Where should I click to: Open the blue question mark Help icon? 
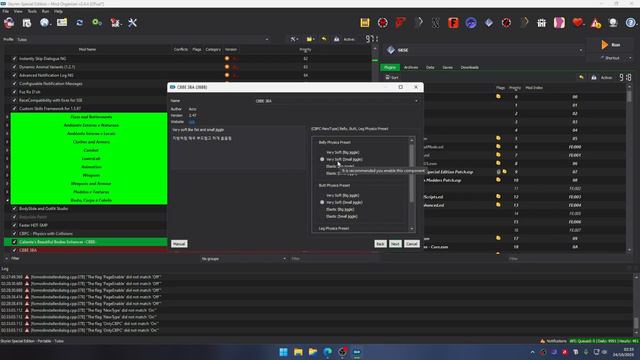pyautogui.click(x=631, y=23)
